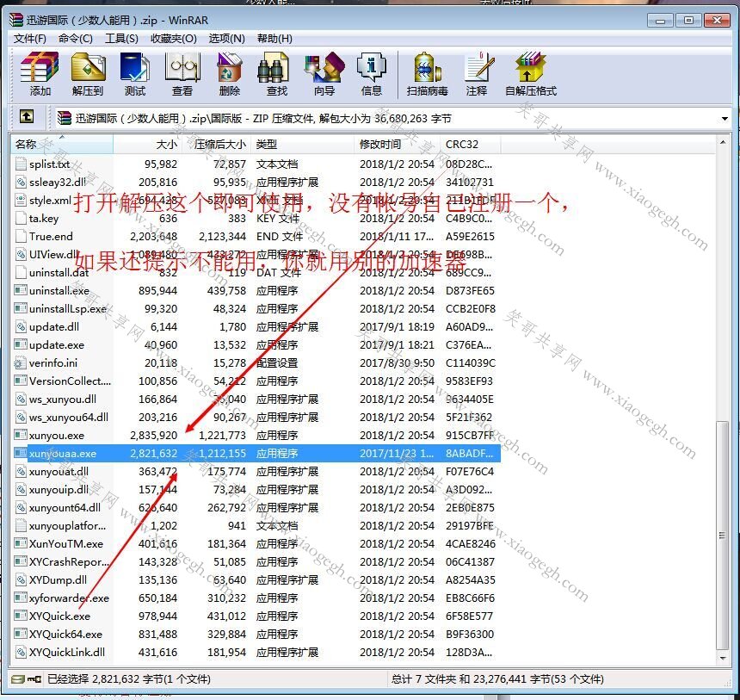Click the scrollbar up arrow
This screenshot has width=740, height=700.
(x=722, y=142)
